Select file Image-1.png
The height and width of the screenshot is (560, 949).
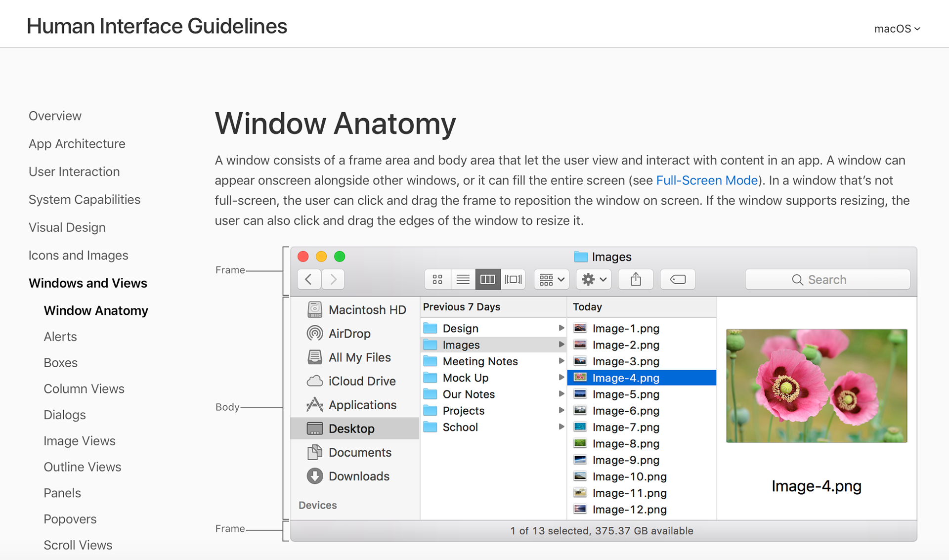642,328
